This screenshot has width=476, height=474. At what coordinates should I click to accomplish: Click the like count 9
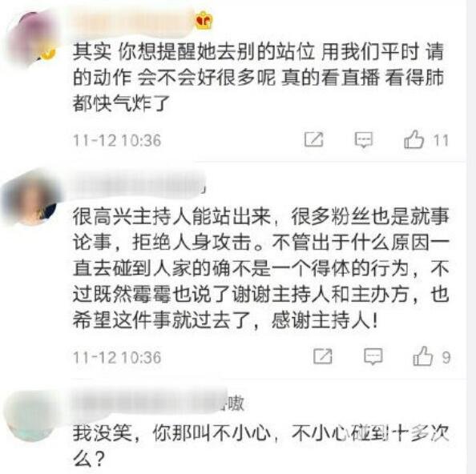(446, 357)
